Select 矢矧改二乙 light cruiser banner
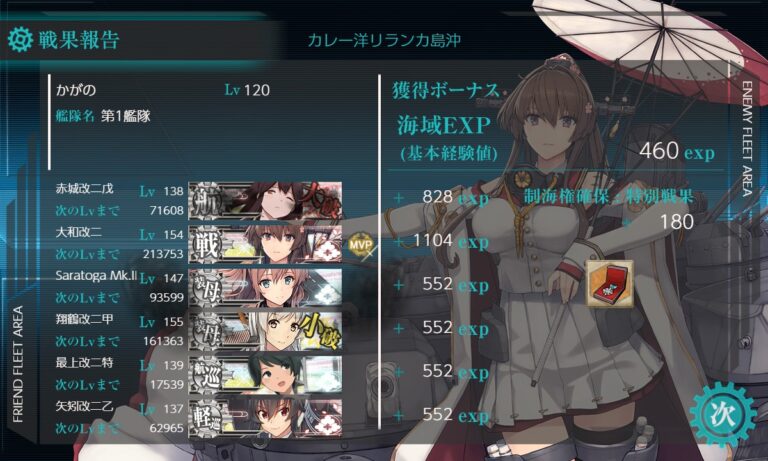This screenshot has height=461, width=768. (265, 418)
